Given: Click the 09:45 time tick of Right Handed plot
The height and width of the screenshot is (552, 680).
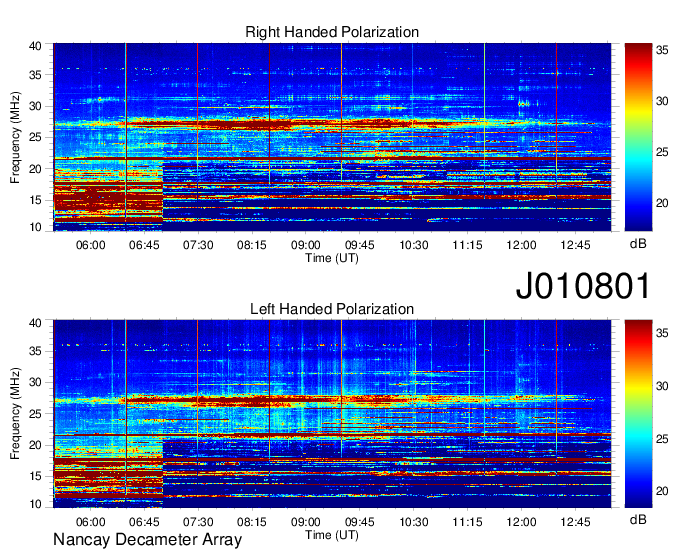Looking at the screenshot, I should (360, 245).
